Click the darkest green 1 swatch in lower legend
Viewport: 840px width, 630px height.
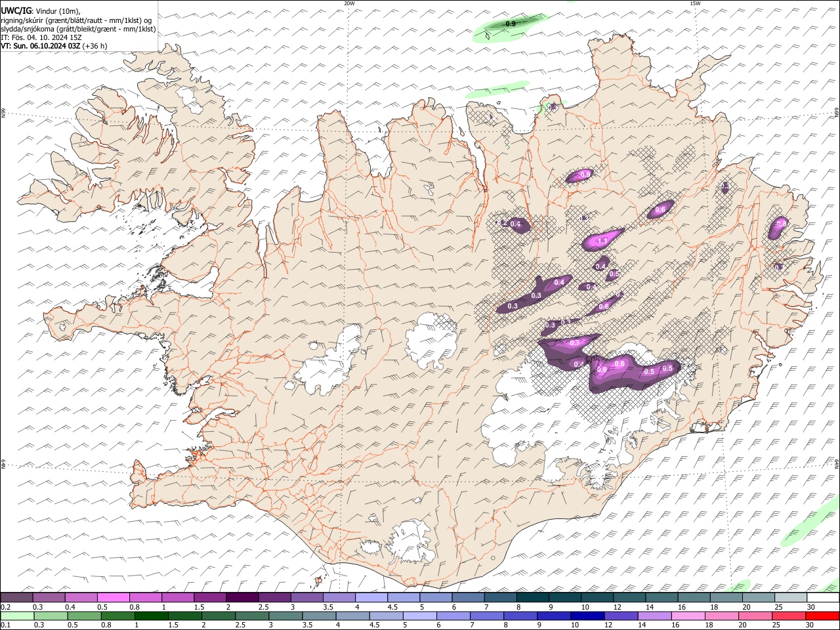[x=152, y=616]
